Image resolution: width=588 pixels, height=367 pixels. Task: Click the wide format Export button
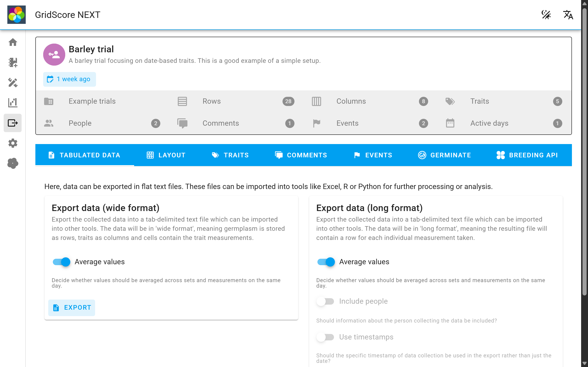(x=72, y=308)
